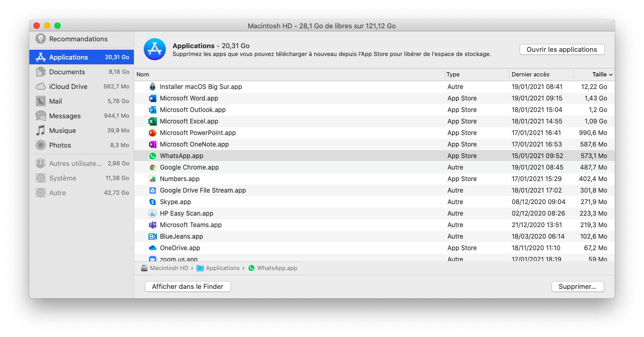Click the Supprimer… button

pyautogui.click(x=578, y=286)
